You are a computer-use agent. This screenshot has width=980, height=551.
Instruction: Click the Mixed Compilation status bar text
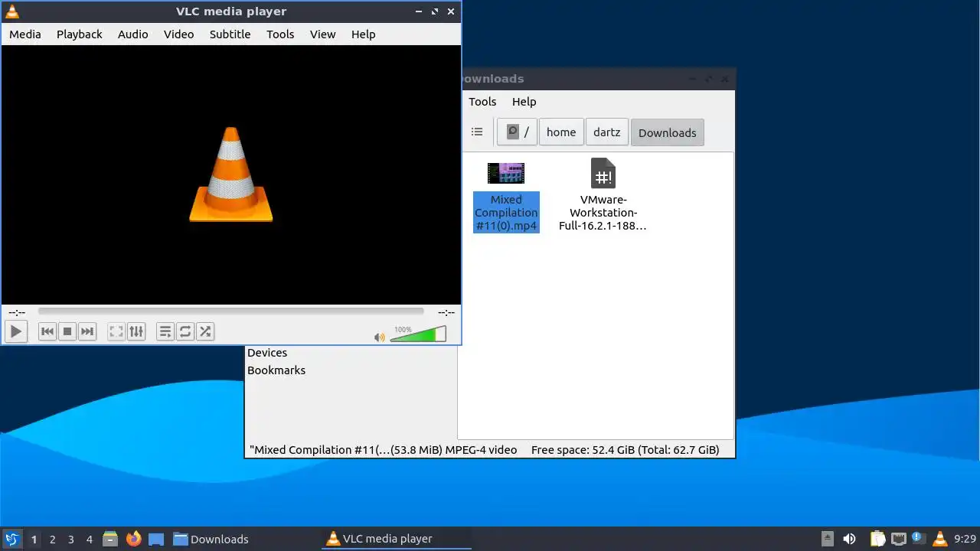pos(383,450)
